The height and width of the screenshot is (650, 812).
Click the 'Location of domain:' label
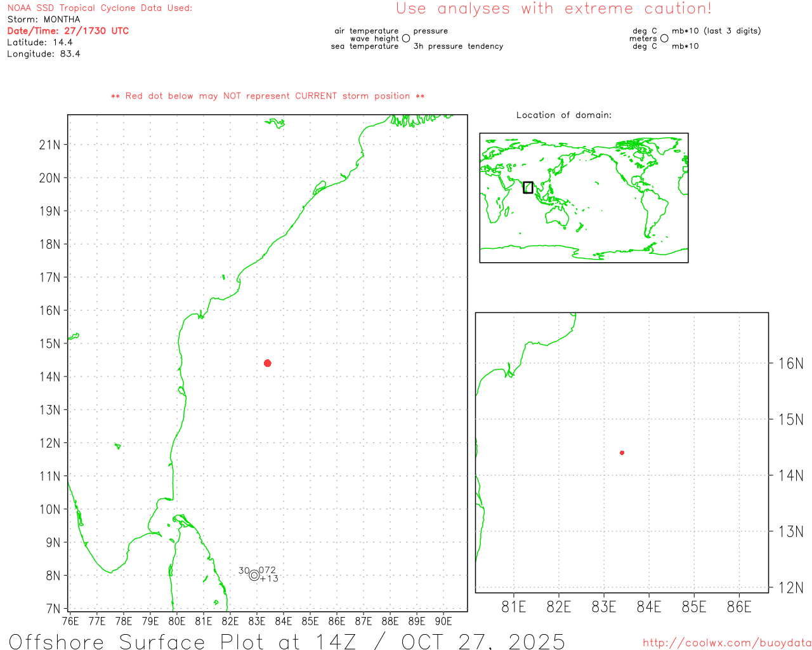pos(563,115)
